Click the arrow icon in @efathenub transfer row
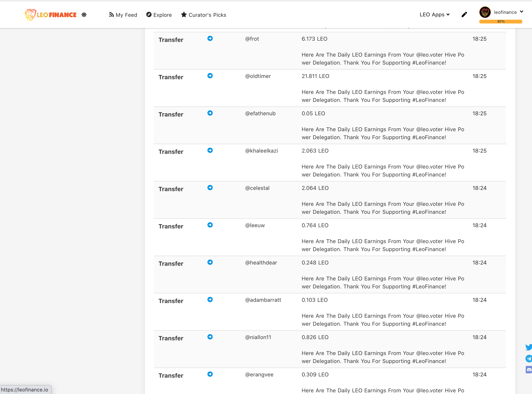 [x=210, y=113]
